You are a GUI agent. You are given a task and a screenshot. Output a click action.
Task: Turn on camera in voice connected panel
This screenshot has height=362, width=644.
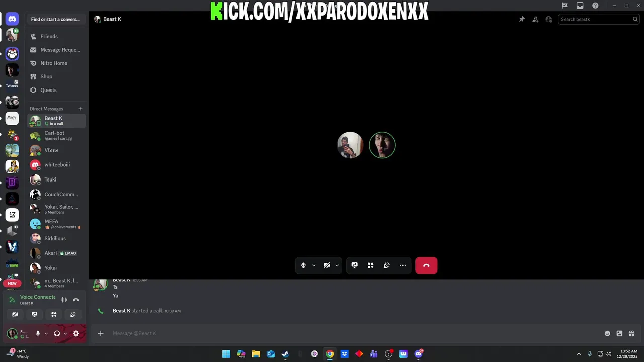(15, 314)
